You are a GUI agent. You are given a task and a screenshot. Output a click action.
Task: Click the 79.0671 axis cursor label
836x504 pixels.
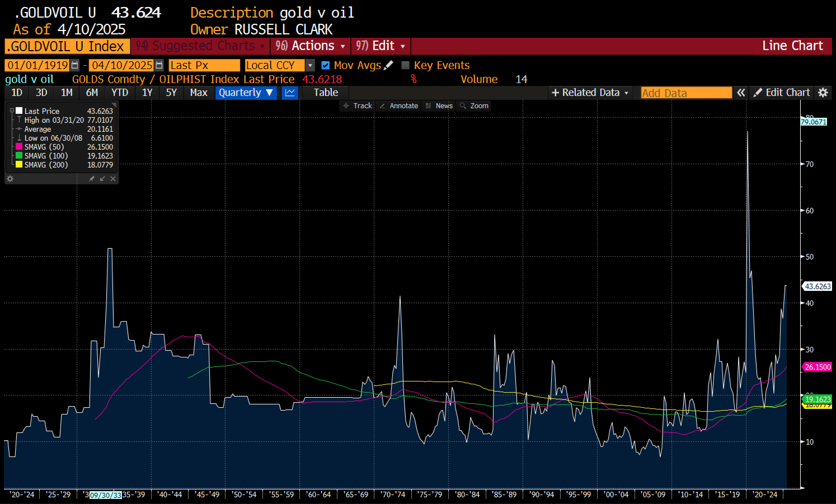(814, 122)
